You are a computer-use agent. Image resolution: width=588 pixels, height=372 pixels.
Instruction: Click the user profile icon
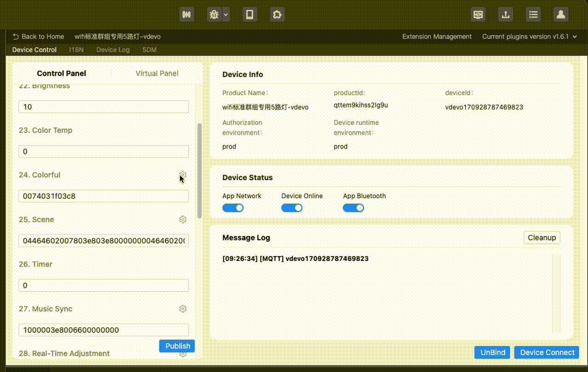point(560,14)
